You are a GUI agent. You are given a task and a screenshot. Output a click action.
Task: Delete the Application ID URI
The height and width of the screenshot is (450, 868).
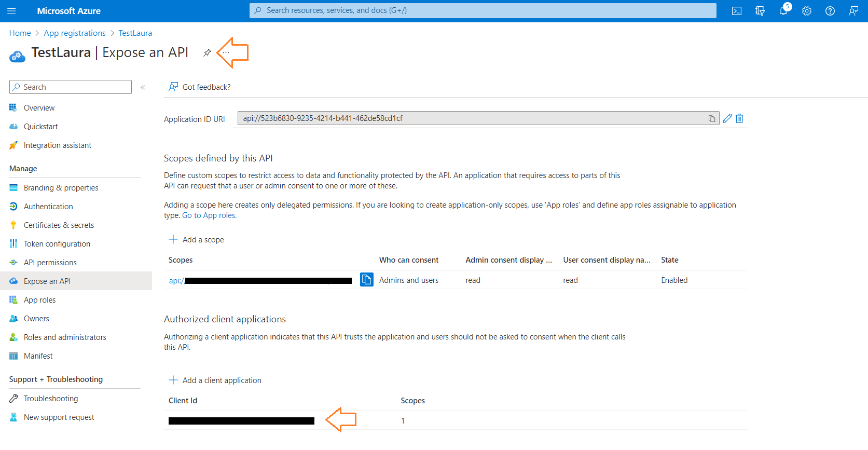coord(739,118)
